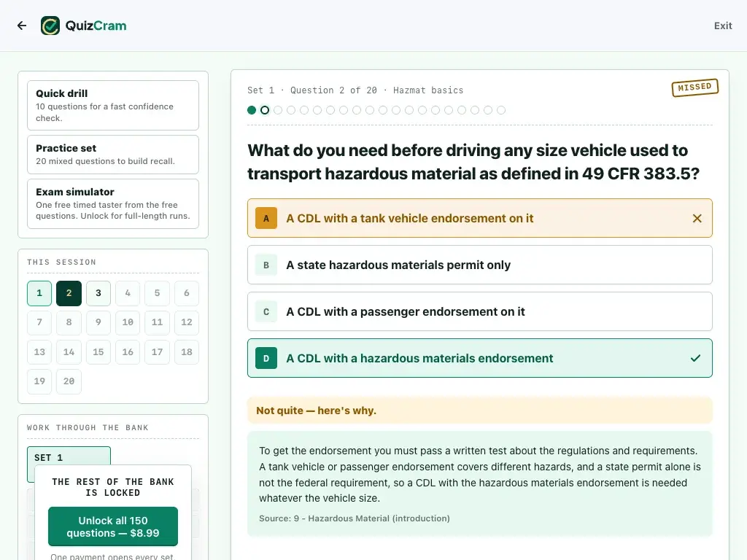The image size is (747, 560).
Task: Click Unlock all 150 questions button
Action: tap(113, 526)
